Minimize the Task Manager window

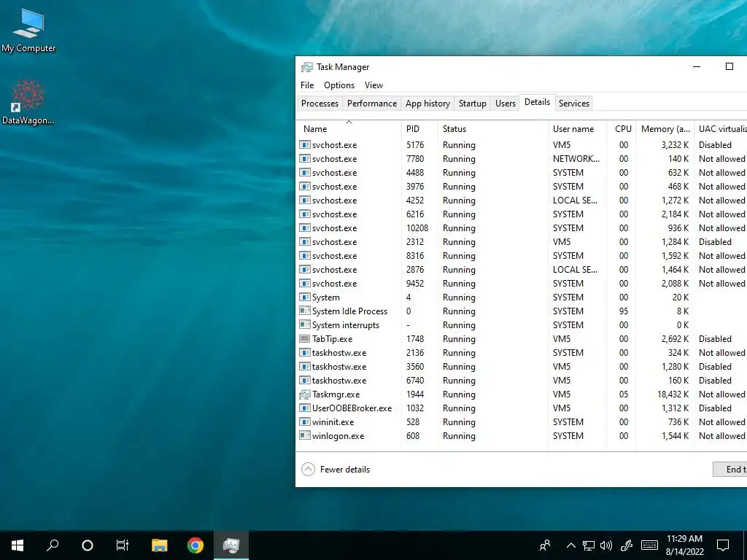coord(697,66)
